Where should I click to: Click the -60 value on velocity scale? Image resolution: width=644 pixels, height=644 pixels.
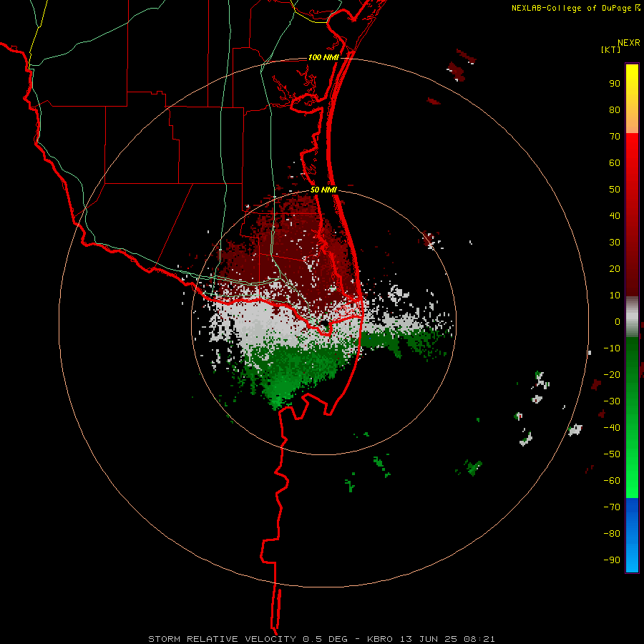click(x=612, y=481)
